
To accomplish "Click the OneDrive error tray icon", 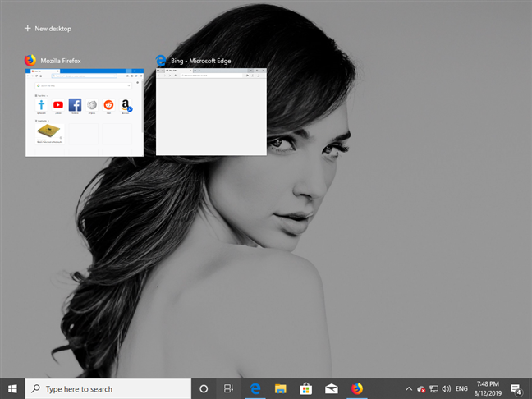I will [421, 389].
